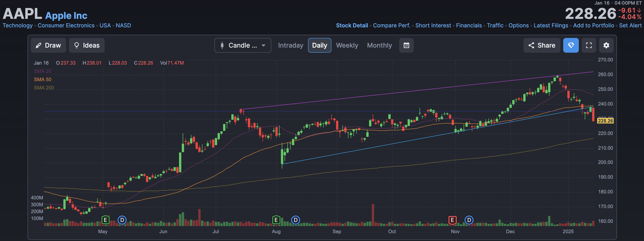
Task: Click the August dividend D marker
Action: 296,220
